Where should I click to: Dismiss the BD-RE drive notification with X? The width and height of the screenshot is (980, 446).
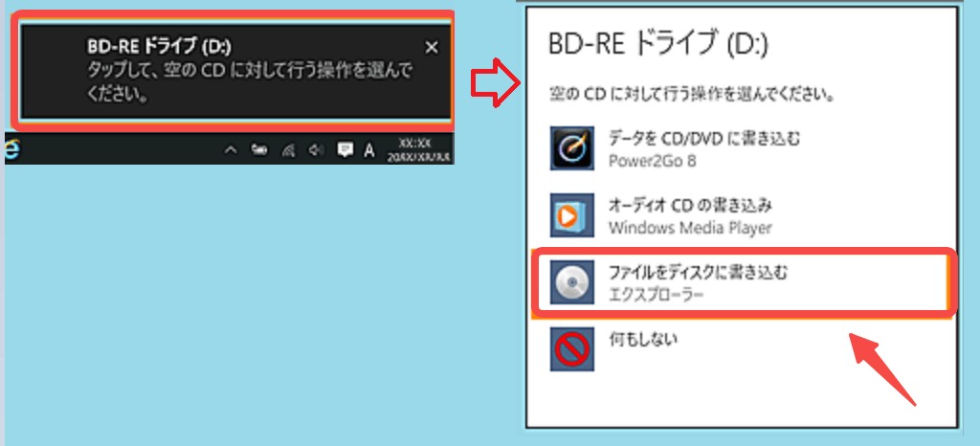click(432, 47)
